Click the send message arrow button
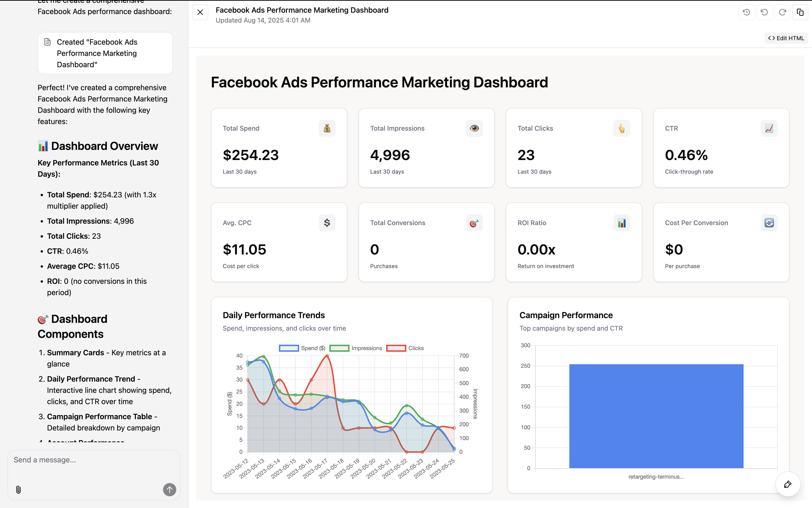This screenshot has height=508, width=812. tap(169, 489)
